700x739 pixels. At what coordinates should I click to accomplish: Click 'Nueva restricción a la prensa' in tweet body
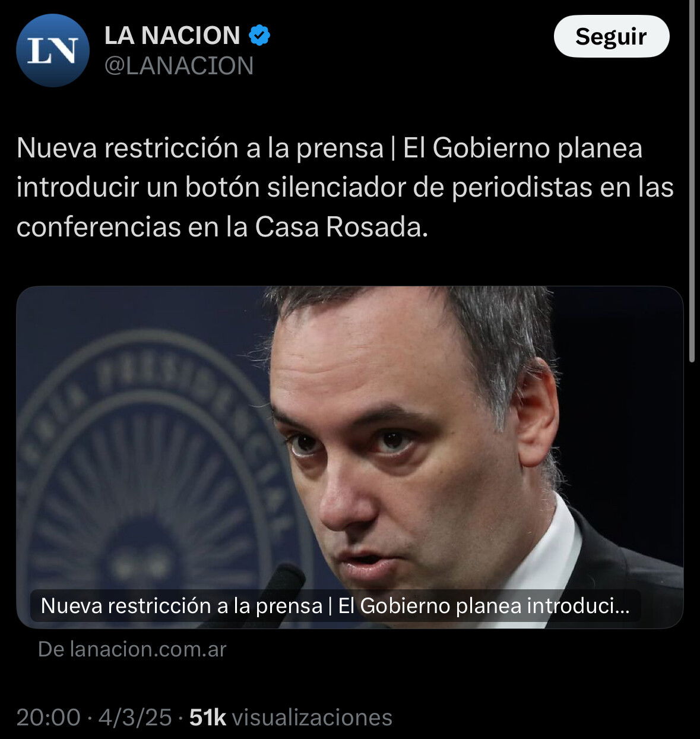tap(200, 149)
